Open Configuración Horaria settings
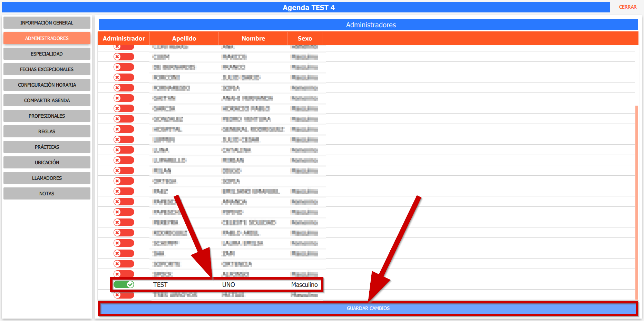This screenshot has height=321, width=644. pos(47,85)
